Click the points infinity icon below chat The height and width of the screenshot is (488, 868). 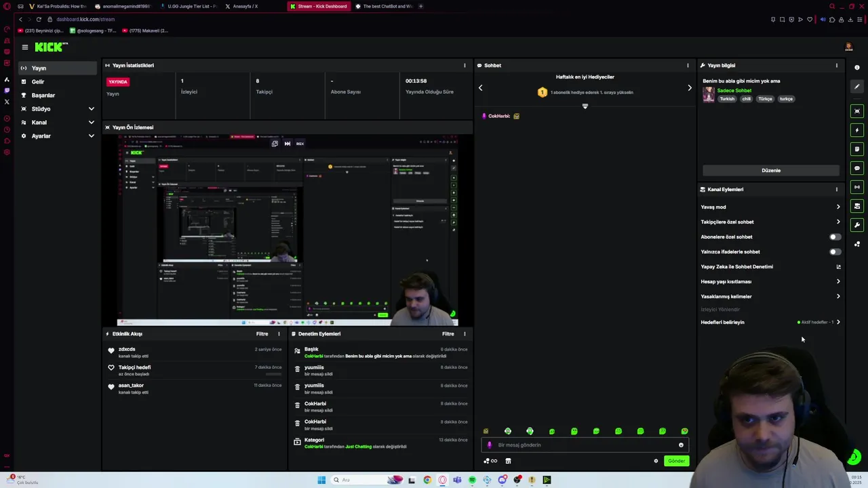click(490, 461)
